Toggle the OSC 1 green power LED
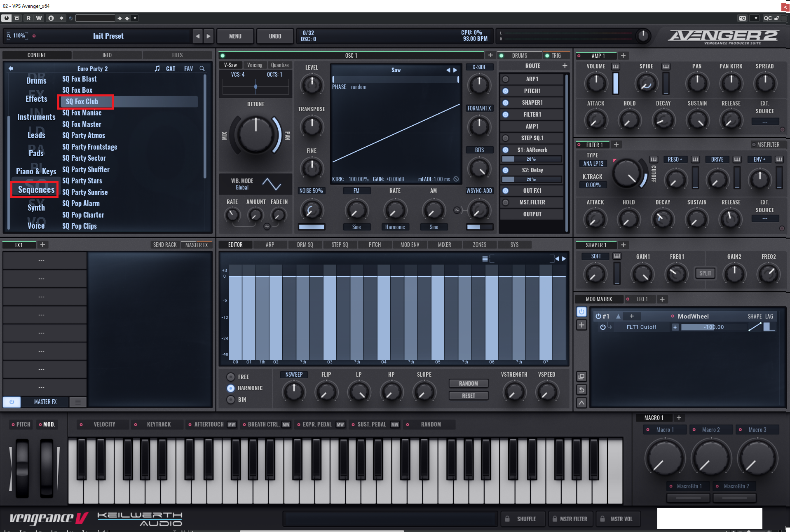Screen dimensions: 790x532 coord(223,56)
